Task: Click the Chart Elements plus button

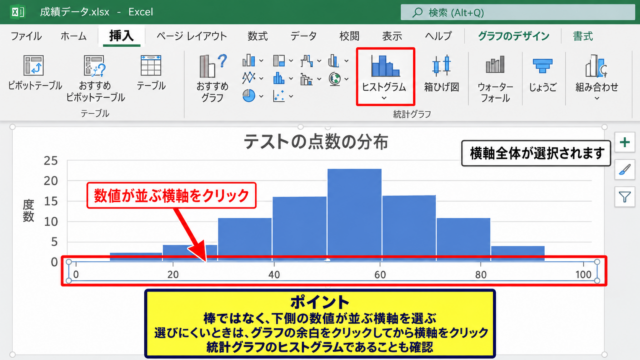Action: 624,142
